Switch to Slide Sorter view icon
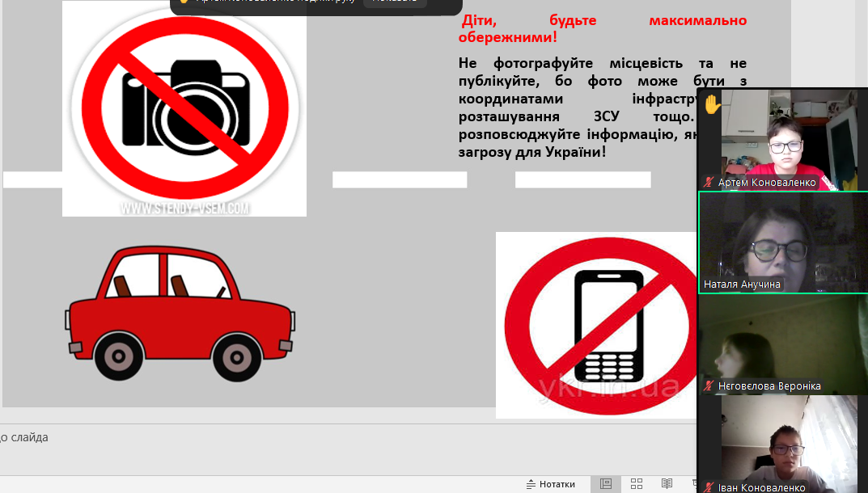This screenshot has width=868, height=493. tap(637, 484)
